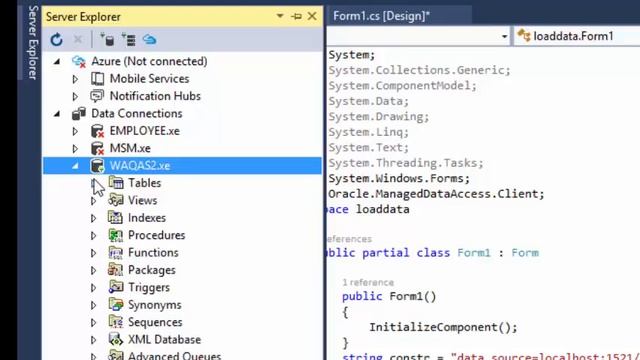Click the Oracle.ManagedDataAccess.Client using line
The width and height of the screenshot is (640, 360).
tap(436, 194)
